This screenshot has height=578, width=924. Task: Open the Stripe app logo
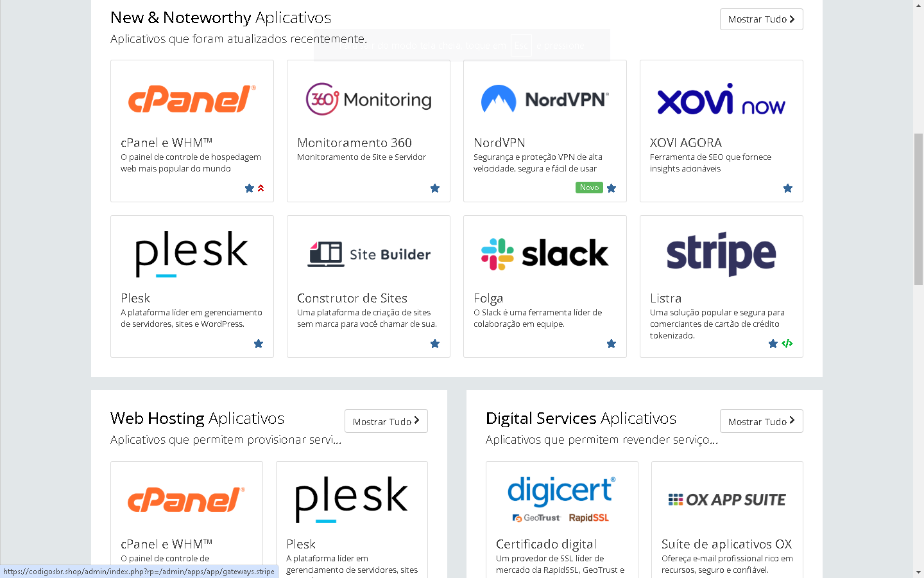pyautogui.click(x=721, y=254)
